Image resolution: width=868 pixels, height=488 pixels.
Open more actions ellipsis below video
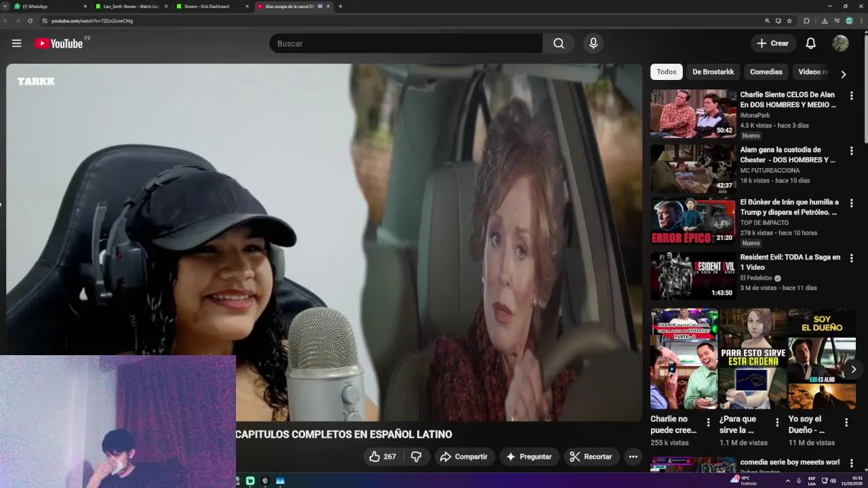point(633,457)
